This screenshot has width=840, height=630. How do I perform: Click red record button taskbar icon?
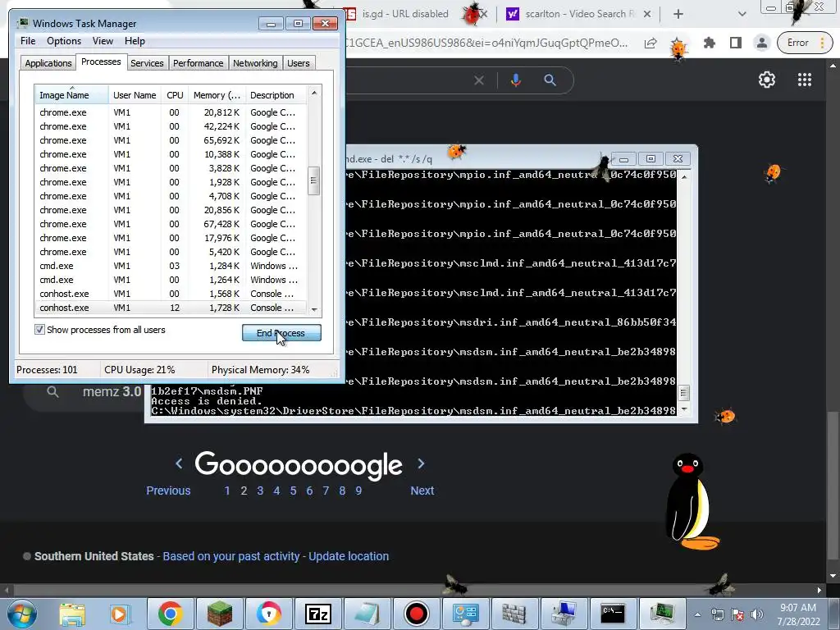(x=416, y=614)
